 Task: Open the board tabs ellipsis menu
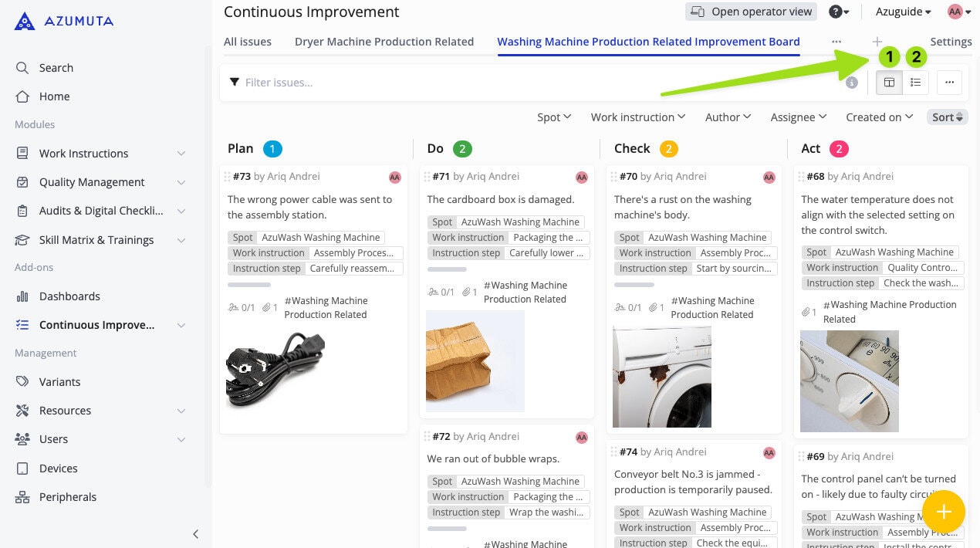(836, 42)
